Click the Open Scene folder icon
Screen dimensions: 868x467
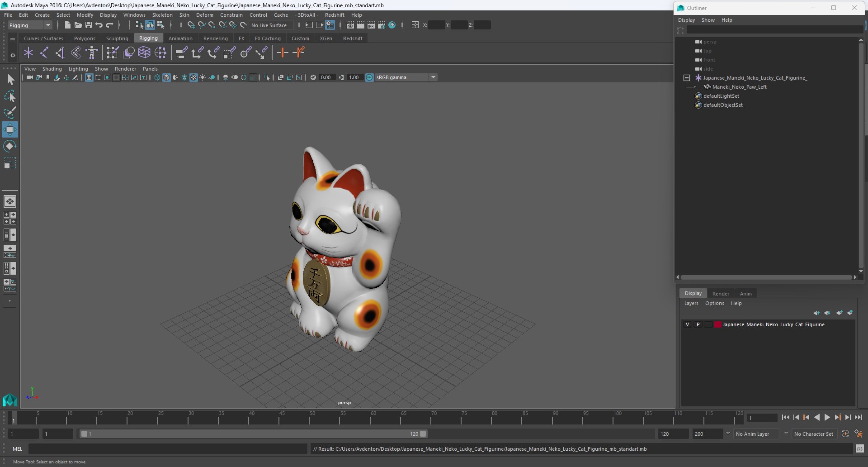click(x=78, y=25)
